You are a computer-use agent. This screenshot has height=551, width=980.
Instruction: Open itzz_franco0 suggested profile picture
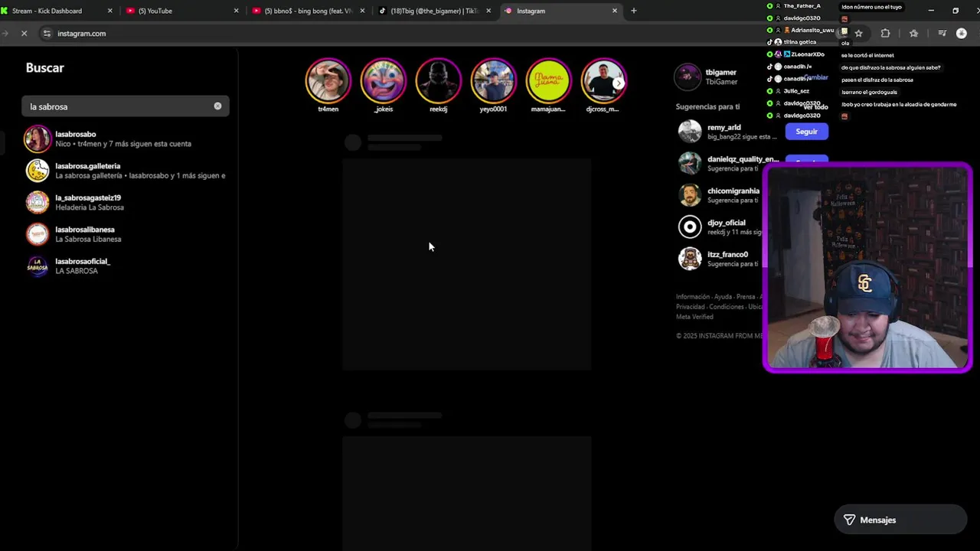690,259
